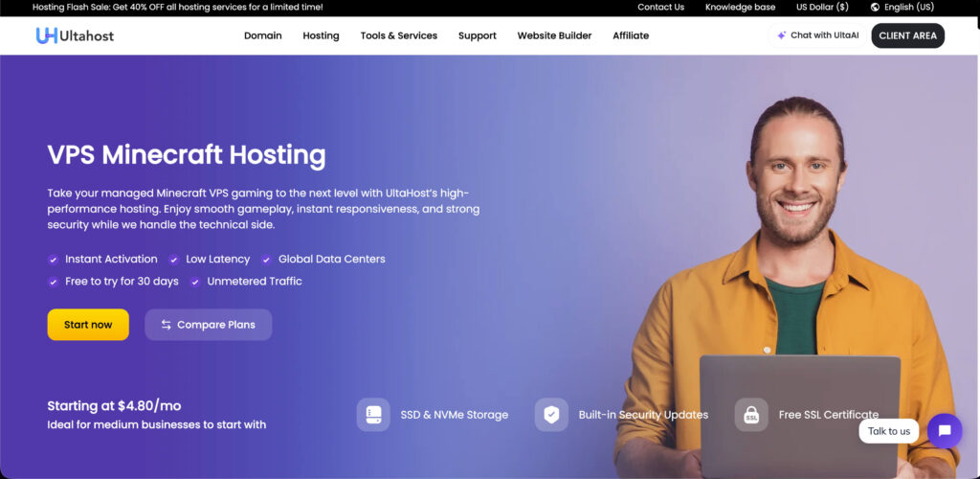Screen dimensions: 980x479
Task: Open the Affiliate page
Action: 631,35
